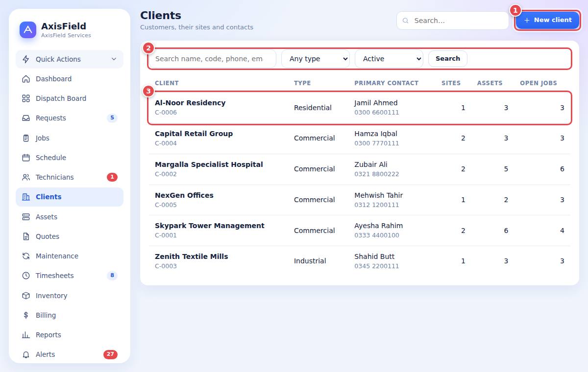Go to Dispatch Board
This screenshot has height=372, width=588.
pos(70,98)
